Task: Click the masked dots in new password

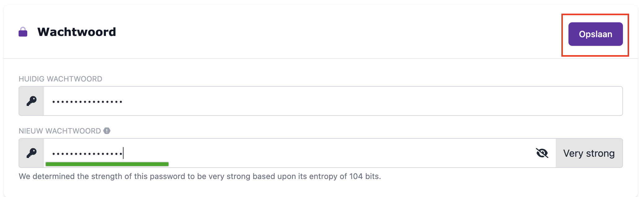Action: (x=87, y=154)
